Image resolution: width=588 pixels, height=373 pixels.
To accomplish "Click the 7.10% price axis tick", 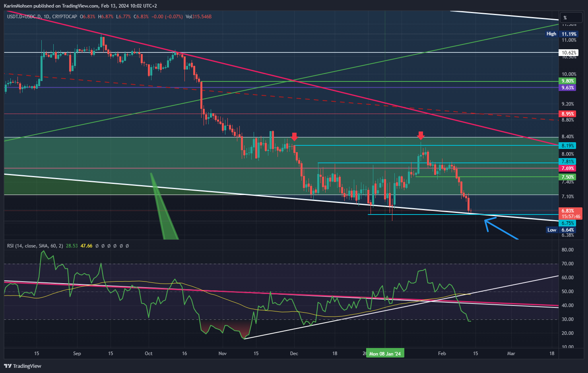I will [x=568, y=197].
